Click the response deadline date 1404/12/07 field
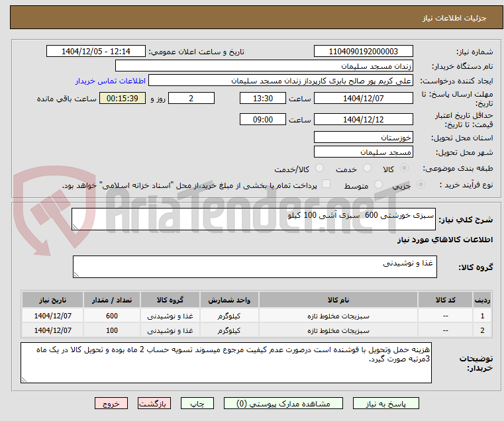The height and width of the screenshot is (421, 504). (x=363, y=99)
